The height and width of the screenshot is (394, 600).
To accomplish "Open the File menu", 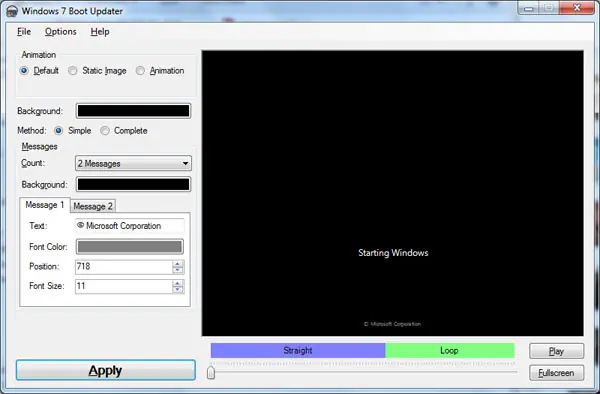I will coord(24,32).
